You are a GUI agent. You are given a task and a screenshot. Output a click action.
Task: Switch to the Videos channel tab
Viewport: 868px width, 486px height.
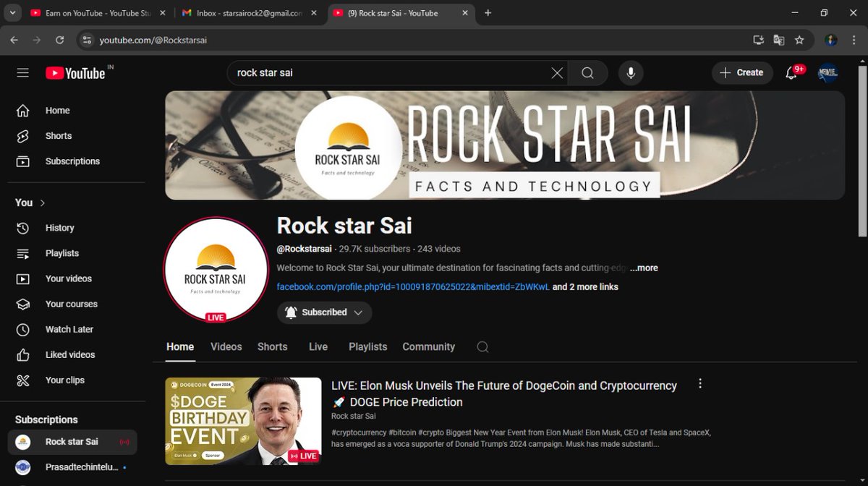(226, 347)
